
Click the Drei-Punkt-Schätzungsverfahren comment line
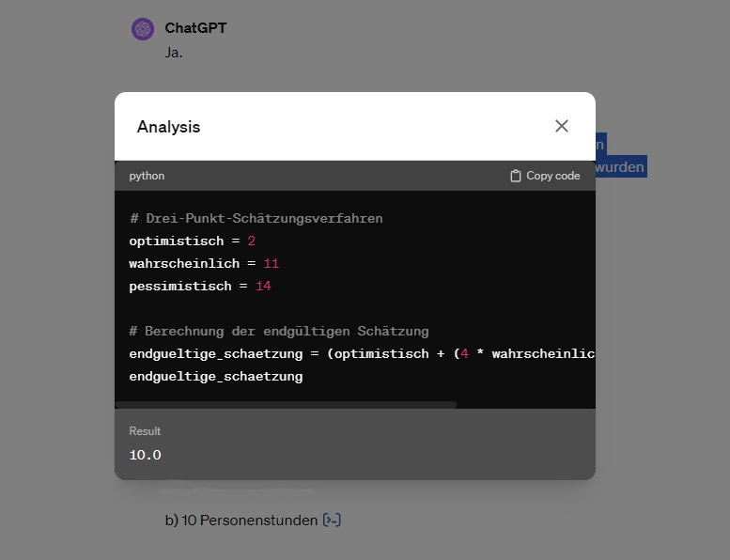click(x=256, y=218)
